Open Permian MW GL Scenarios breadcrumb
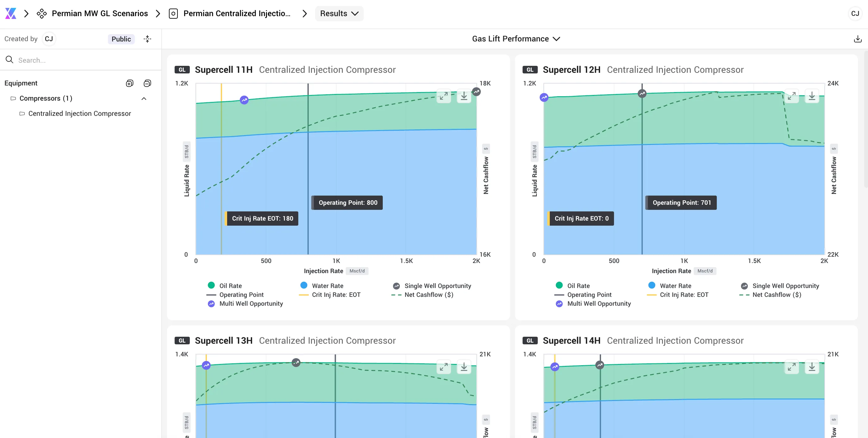 (92, 14)
